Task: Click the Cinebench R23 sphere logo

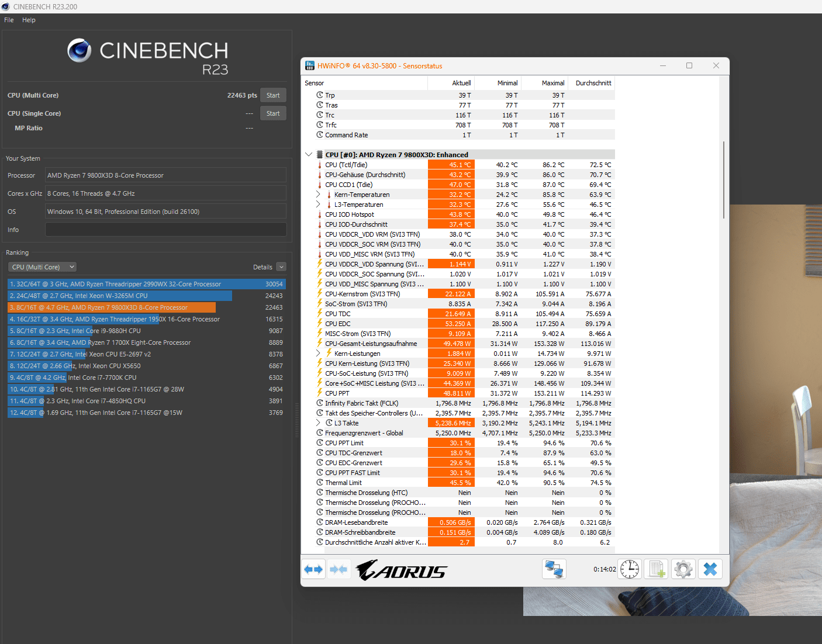Action: click(x=80, y=51)
